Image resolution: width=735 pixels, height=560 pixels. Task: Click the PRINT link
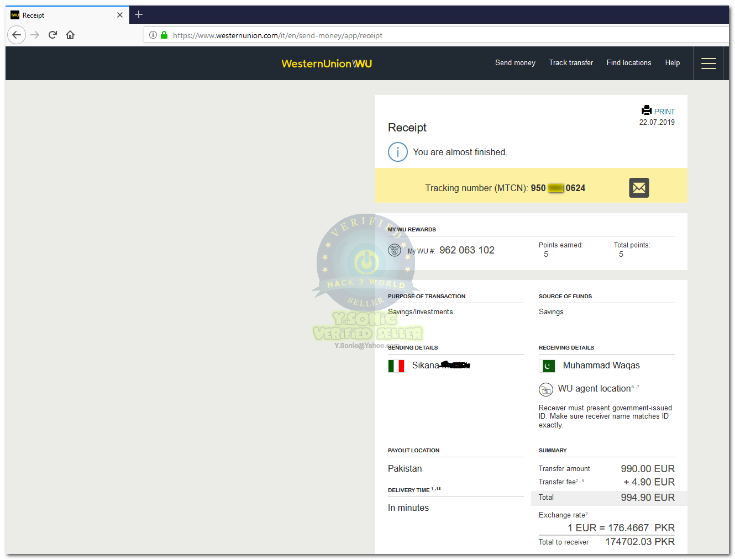(664, 112)
